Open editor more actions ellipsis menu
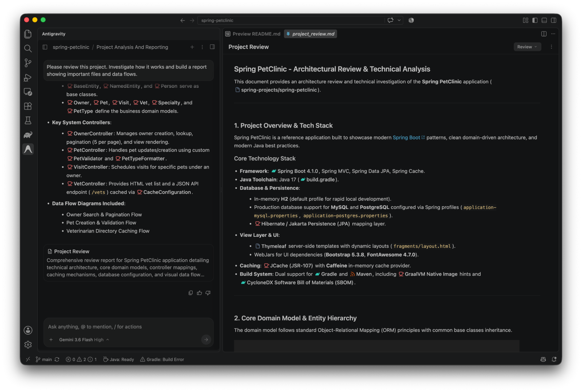This screenshot has width=582, height=392. (x=553, y=34)
